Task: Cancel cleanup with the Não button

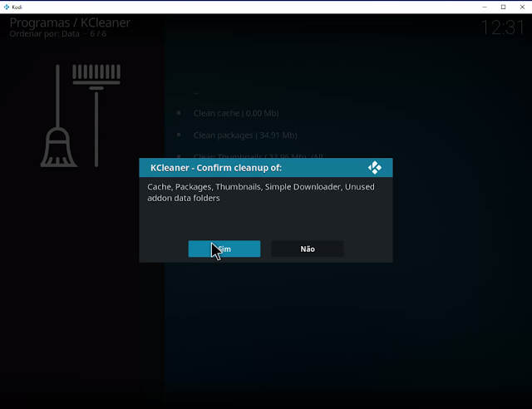Action: click(x=308, y=249)
